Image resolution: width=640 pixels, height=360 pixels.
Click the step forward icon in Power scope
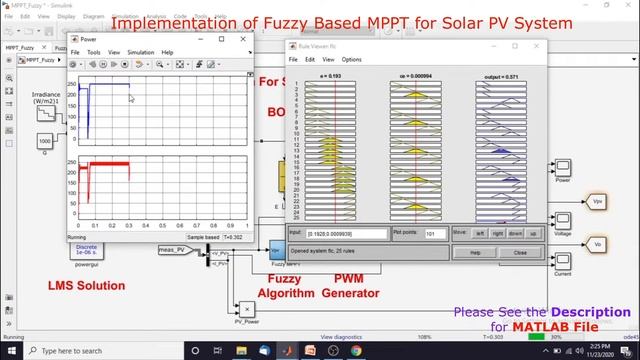click(x=114, y=64)
